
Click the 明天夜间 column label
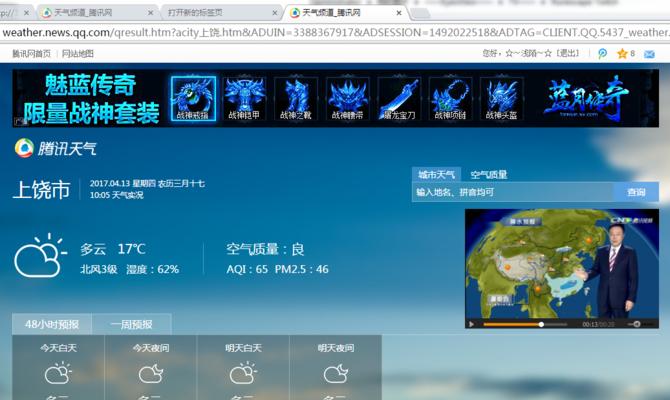click(x=336, y=348)
